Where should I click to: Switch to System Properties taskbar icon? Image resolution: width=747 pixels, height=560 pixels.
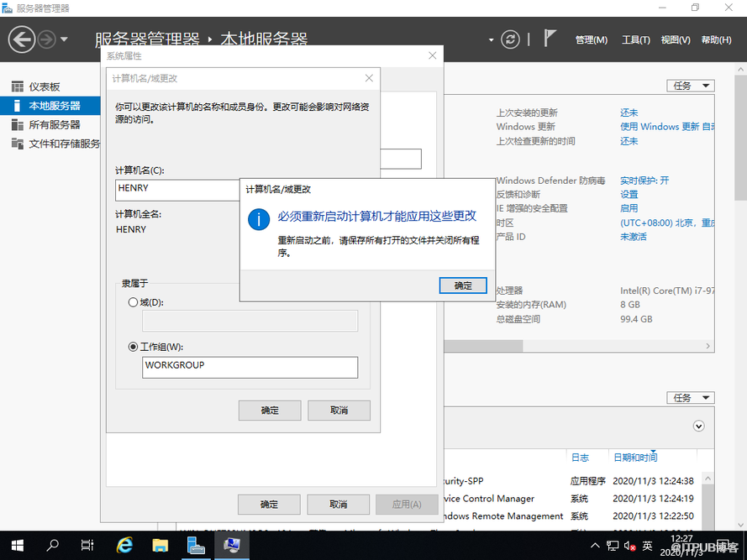pos(232,545)
